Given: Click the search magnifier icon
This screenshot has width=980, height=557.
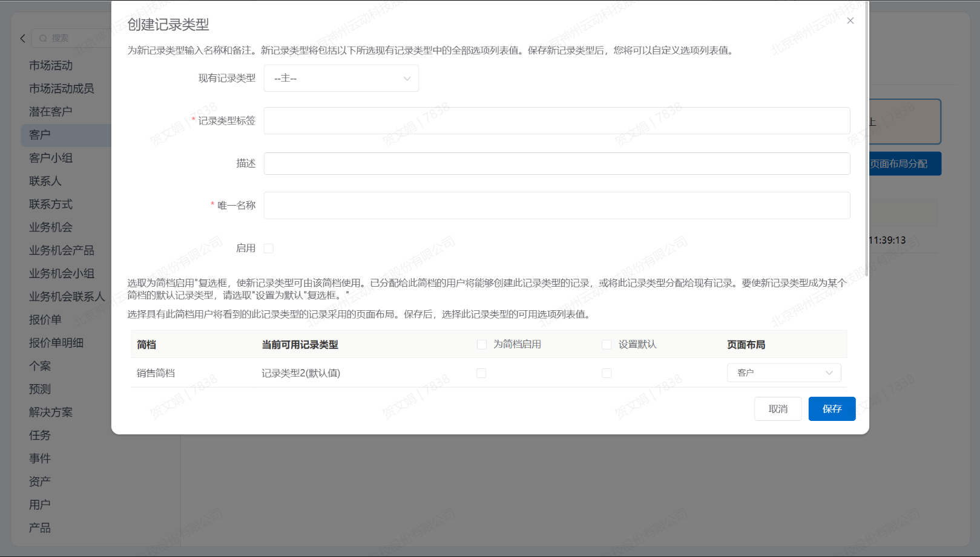Looking at the screenshot, I should pos(43,38).
